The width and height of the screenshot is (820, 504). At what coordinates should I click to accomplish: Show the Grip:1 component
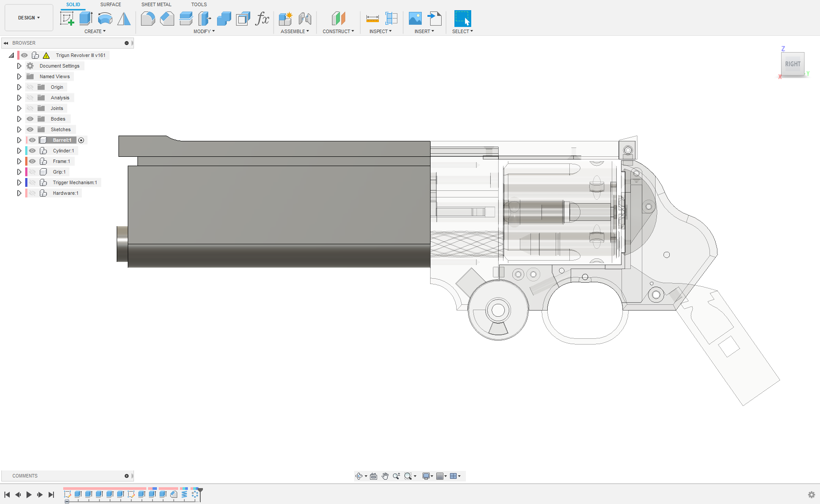click(32, 172)
